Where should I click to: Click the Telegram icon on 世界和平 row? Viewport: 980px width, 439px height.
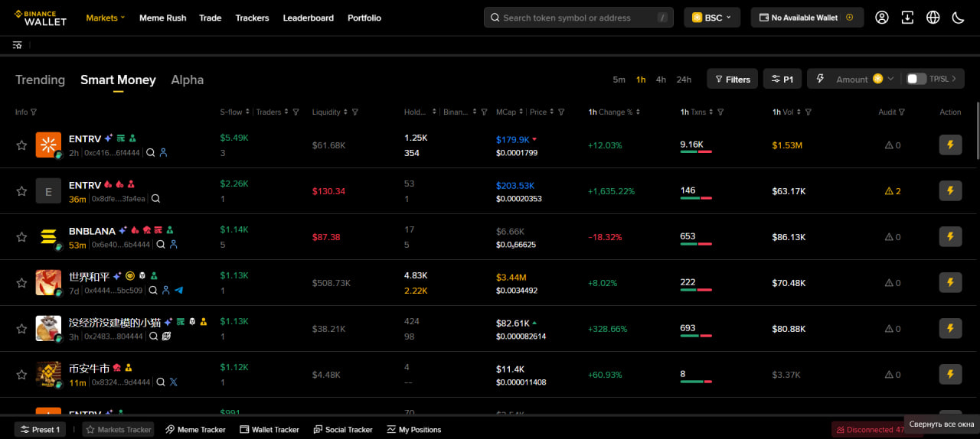point(178,291)
